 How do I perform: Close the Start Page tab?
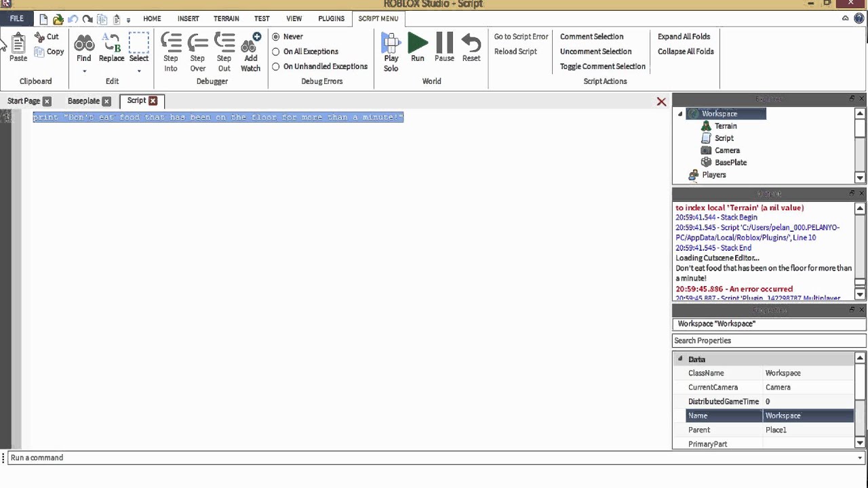47,101
